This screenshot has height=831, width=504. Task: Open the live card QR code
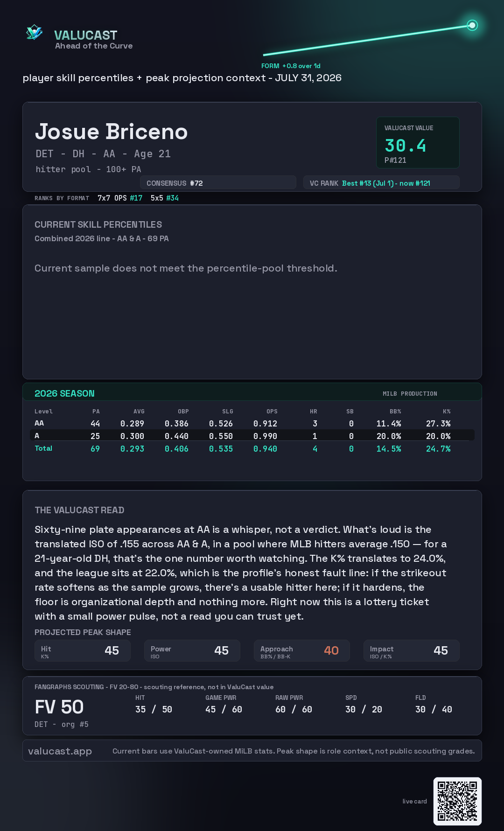457,801
